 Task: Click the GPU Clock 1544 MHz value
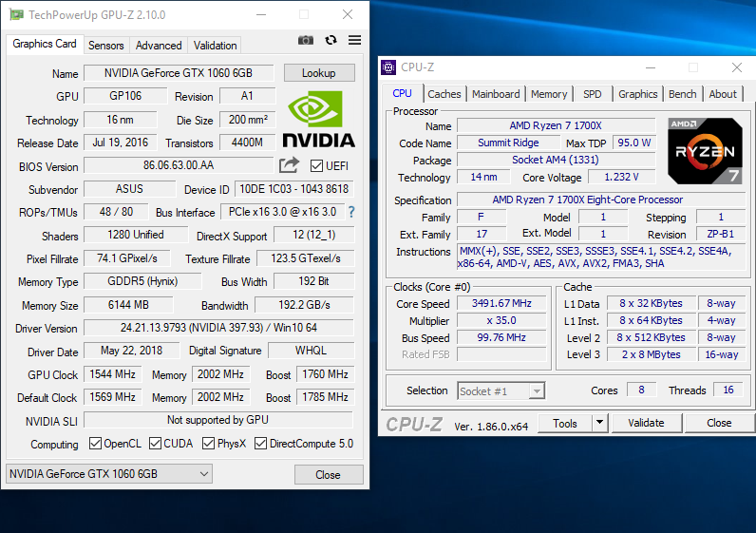pyautogui.click(x=112, y=373)
